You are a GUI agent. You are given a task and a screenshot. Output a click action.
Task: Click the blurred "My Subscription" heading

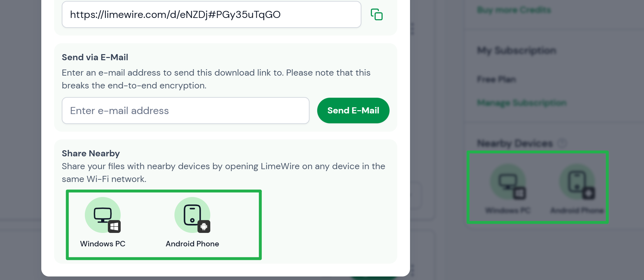pyautogui.click(x=517, y=51)
